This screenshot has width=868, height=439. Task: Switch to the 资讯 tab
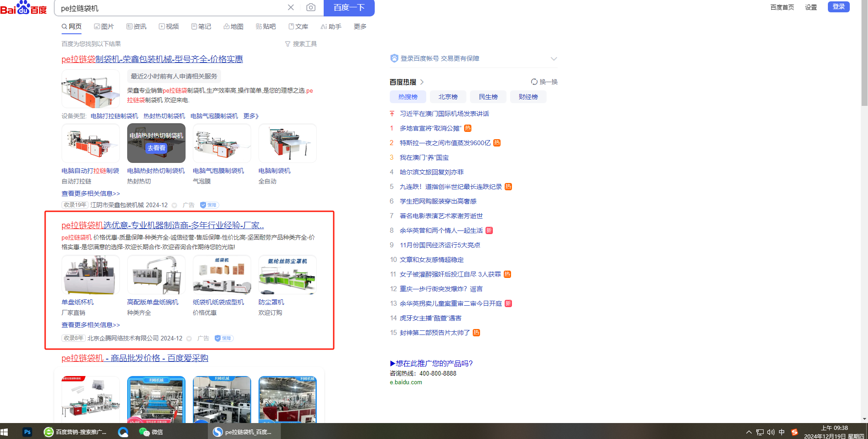click(136, 26)
